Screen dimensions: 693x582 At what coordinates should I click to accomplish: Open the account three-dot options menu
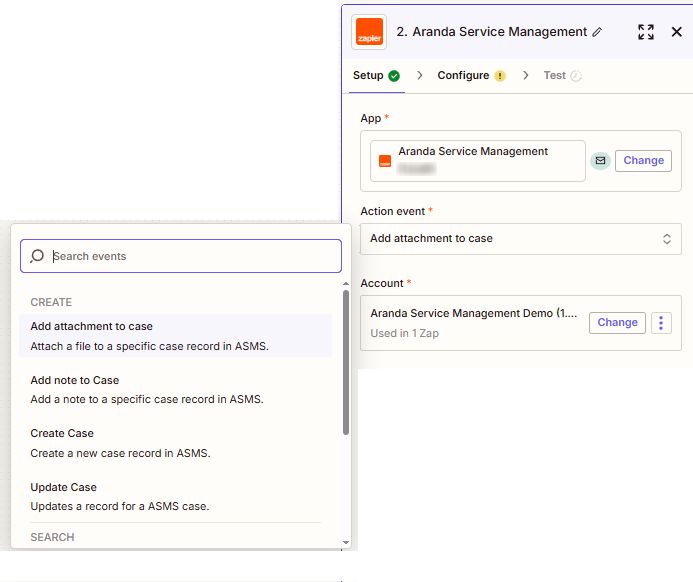click(x=661, y=323)
